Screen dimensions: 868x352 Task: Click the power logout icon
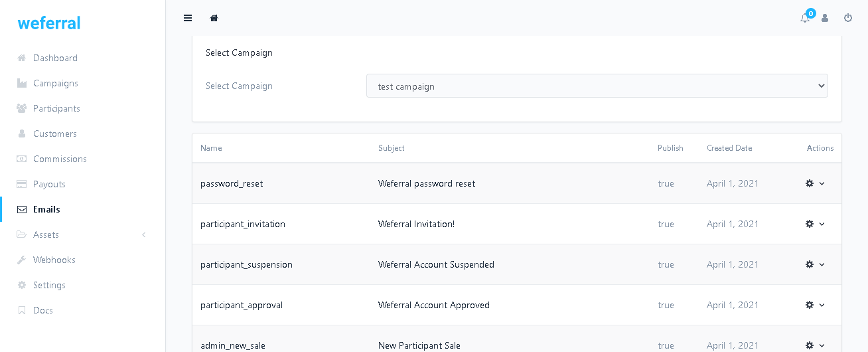point(848,18)
